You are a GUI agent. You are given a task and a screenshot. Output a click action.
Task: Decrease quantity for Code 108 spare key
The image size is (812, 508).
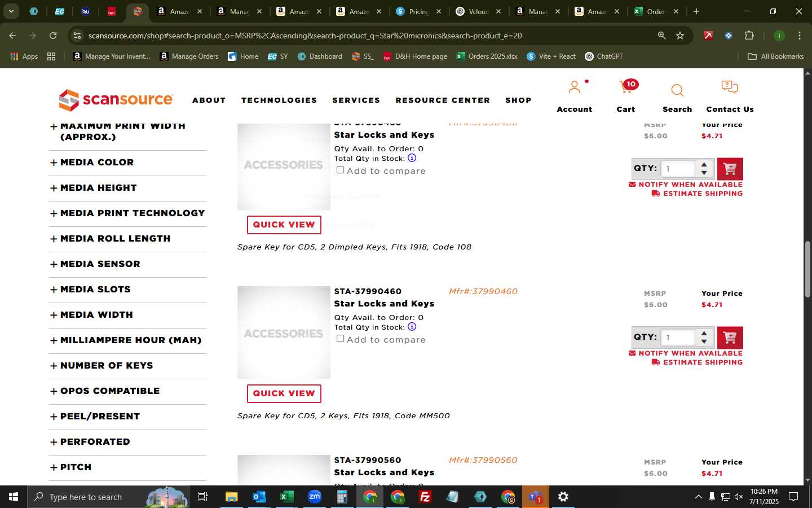pos(704,173)
